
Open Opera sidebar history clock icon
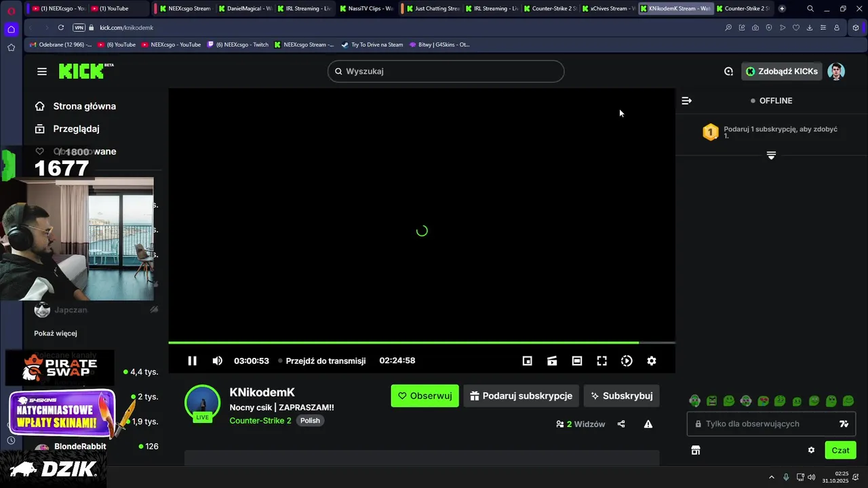coord(11,441)
